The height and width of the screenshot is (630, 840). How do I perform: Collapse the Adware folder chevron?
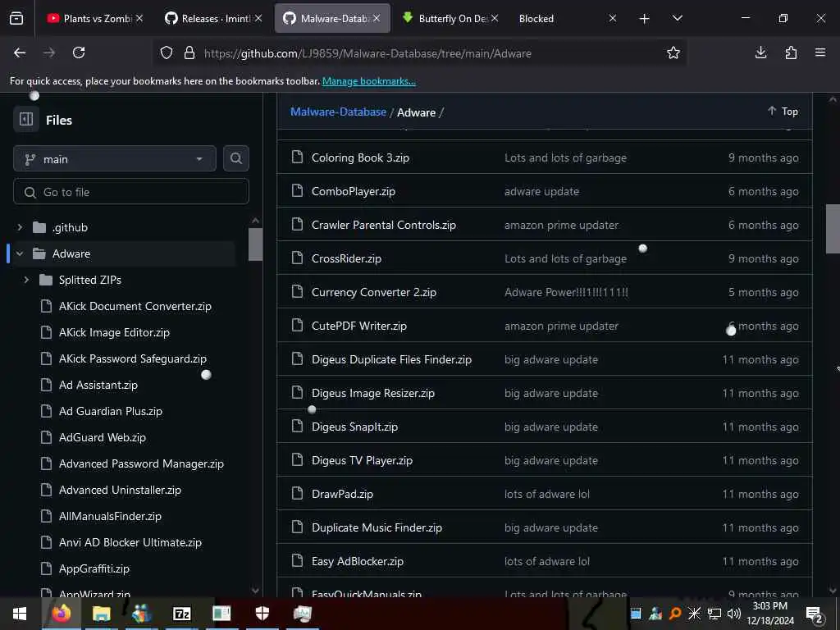[x=20, y=253]
